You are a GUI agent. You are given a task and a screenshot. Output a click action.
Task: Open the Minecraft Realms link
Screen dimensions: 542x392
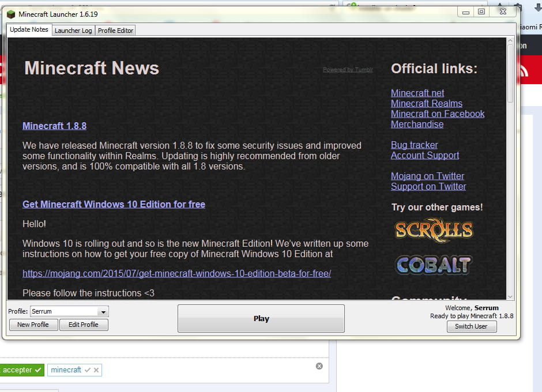click(427, 103)
